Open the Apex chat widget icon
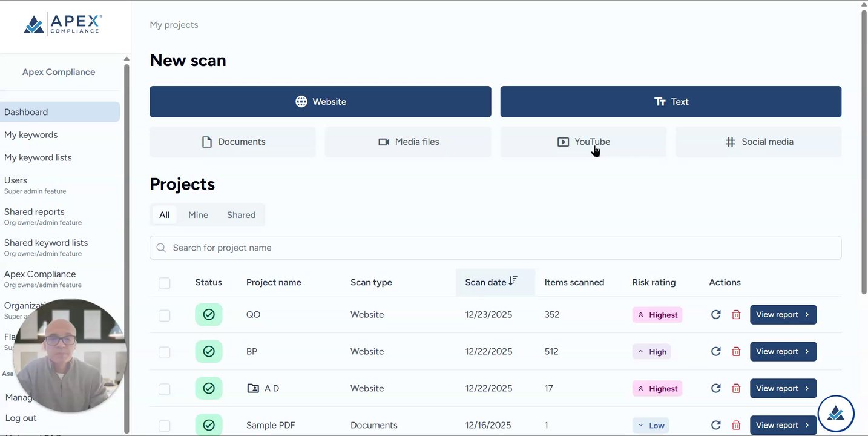The height and width of the screenshot is (436, 868). pyautogui.click(x=835, y=414)
